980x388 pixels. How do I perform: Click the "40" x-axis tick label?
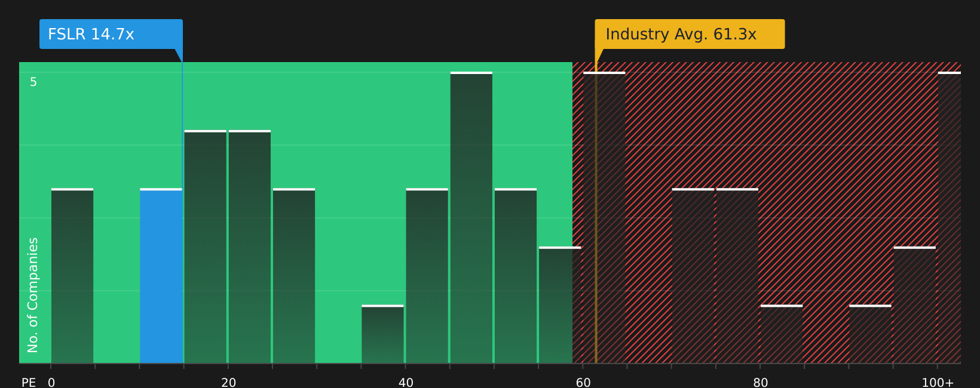[406, 383]
